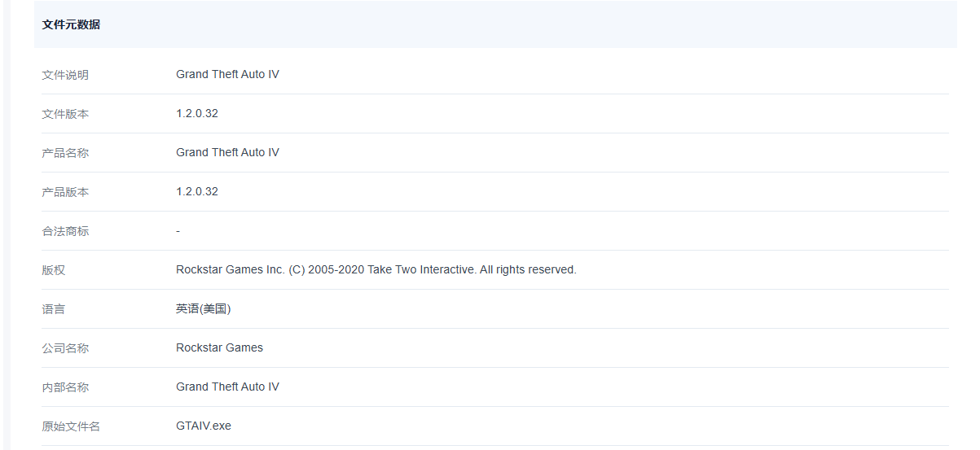Click the 内部名称 label
The image size is (980, 450).
pos(65,387)
